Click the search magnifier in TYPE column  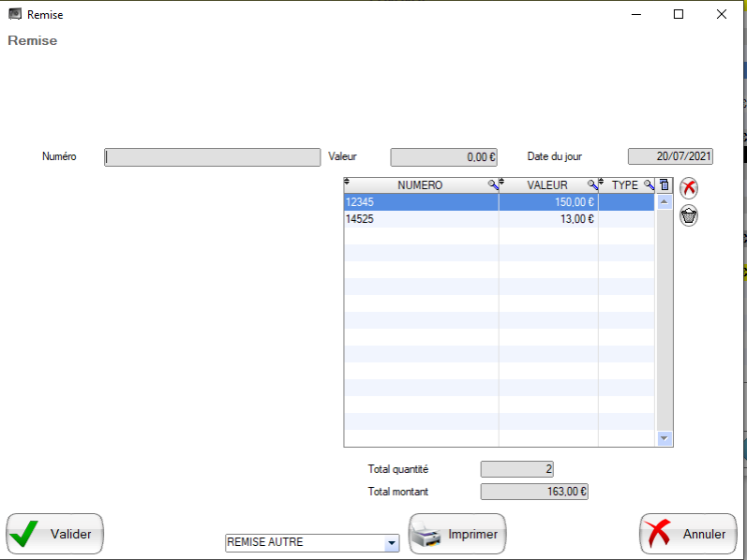click(x=649, y=185)
